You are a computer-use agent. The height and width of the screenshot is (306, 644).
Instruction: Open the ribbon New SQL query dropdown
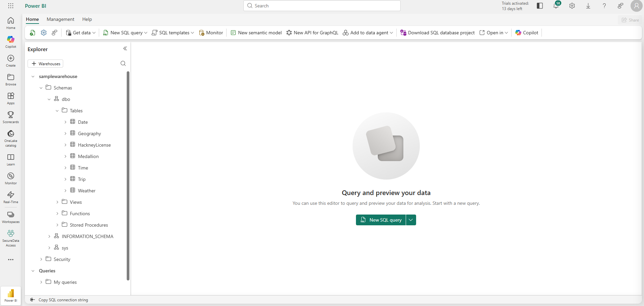pos(125,33)
